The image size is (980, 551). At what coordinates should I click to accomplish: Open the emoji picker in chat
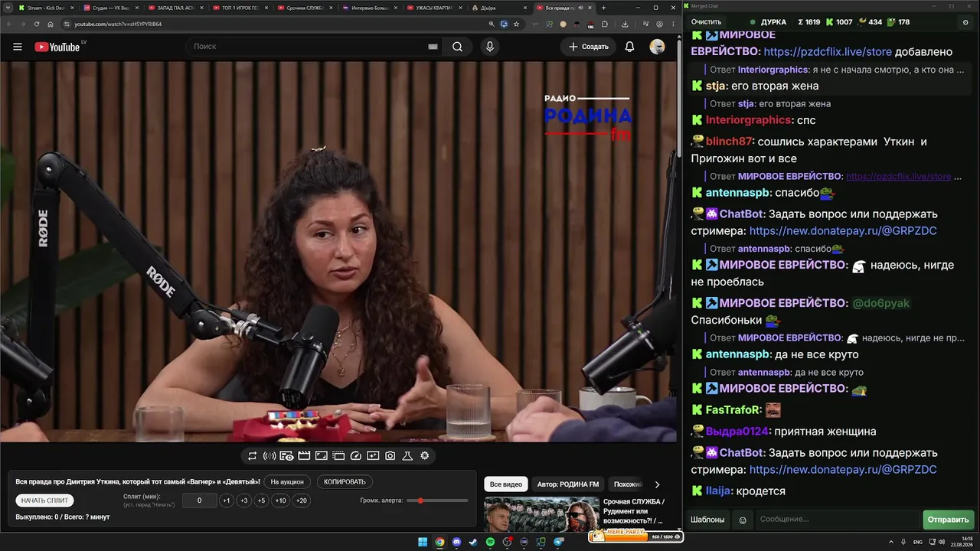(743, 520)
